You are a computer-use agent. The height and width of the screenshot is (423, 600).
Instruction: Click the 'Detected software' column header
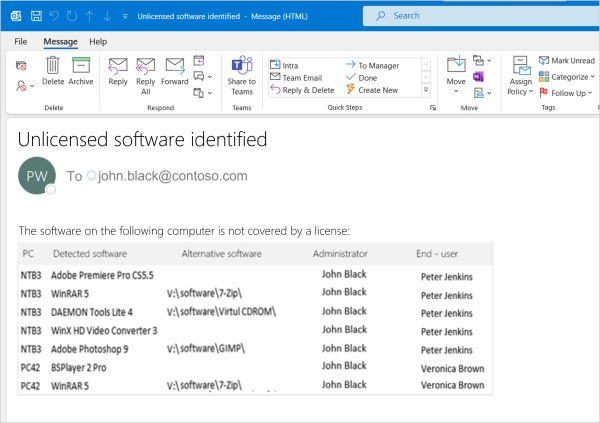pos(90,253)
